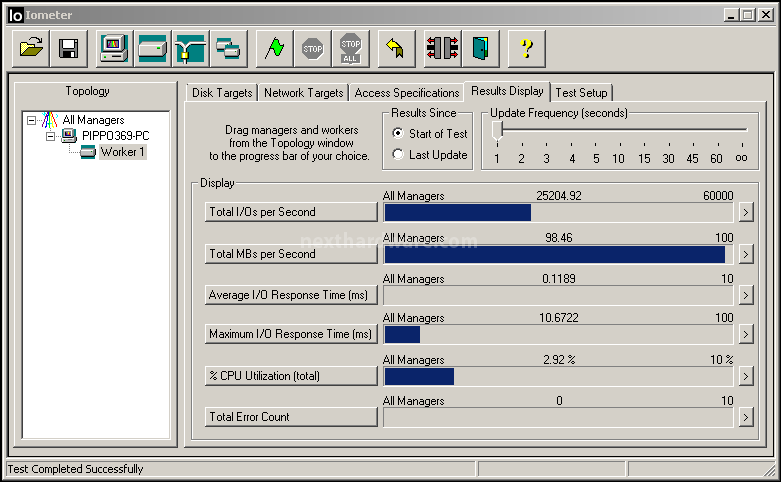Click the Total MBs progress bar

558,254
